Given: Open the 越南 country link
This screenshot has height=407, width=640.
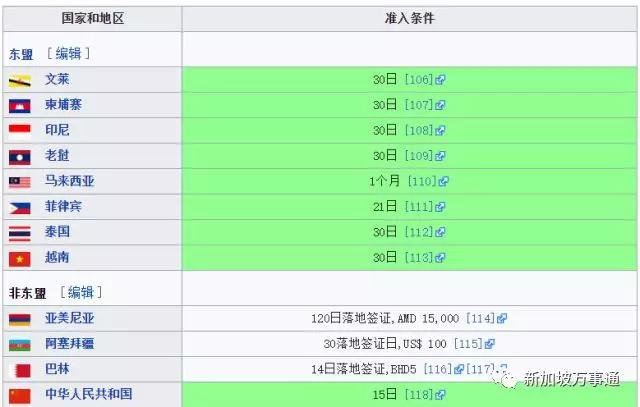Looking at the screenshot, I should pyautogui.click(x=57, y=257).
